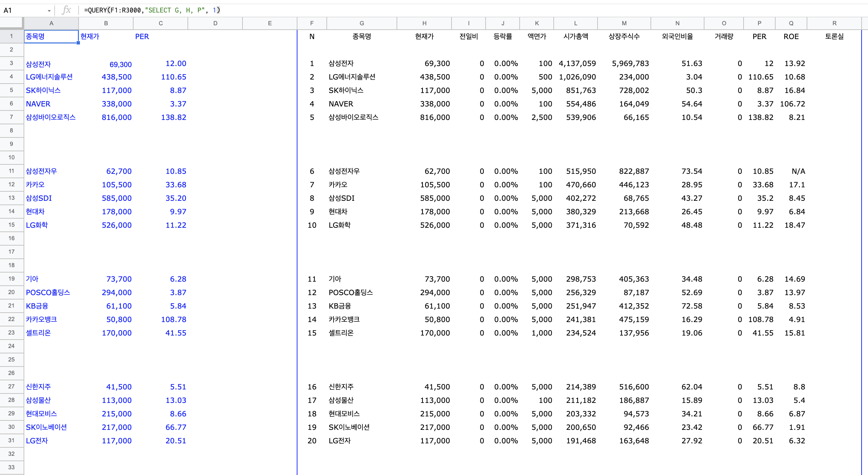Click the 토론실 header cell
The image size is (868, 475).
[x=834, y=36]
